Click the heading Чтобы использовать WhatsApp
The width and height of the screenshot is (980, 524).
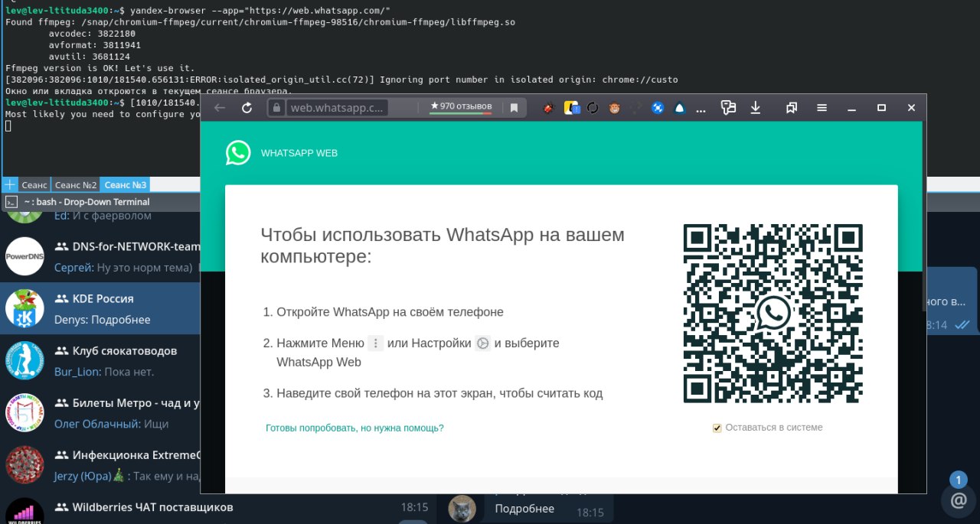pyautogui.click(x=443, y=245)
